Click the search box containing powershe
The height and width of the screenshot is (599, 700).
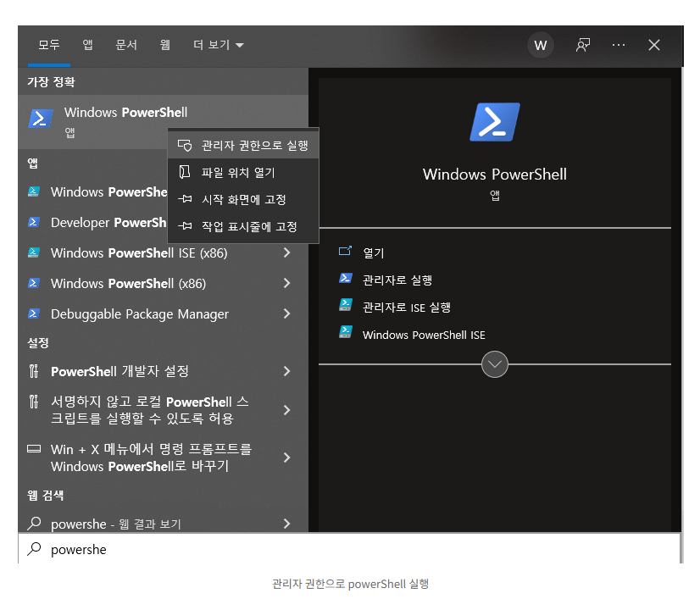tap(349, 548)
